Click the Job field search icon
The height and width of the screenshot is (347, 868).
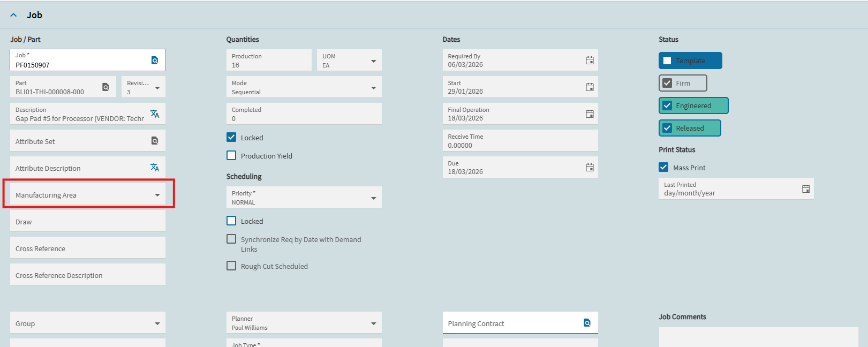(x=155, y=61)
